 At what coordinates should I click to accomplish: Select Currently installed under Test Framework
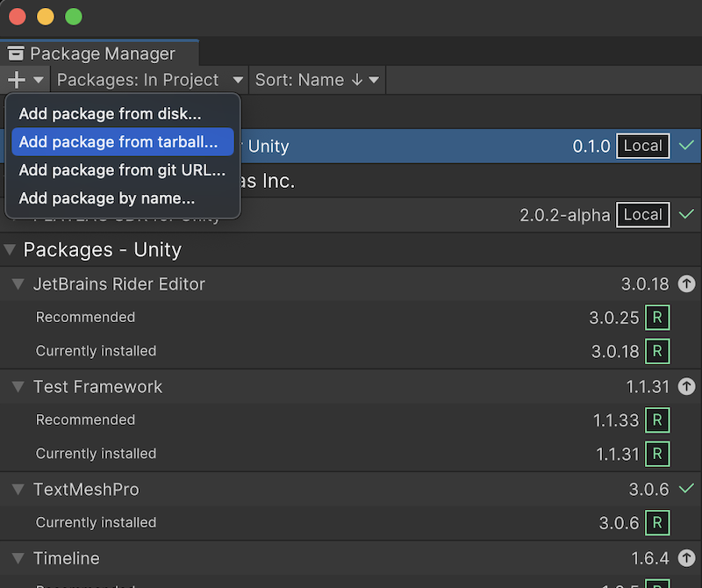point(351,454)
